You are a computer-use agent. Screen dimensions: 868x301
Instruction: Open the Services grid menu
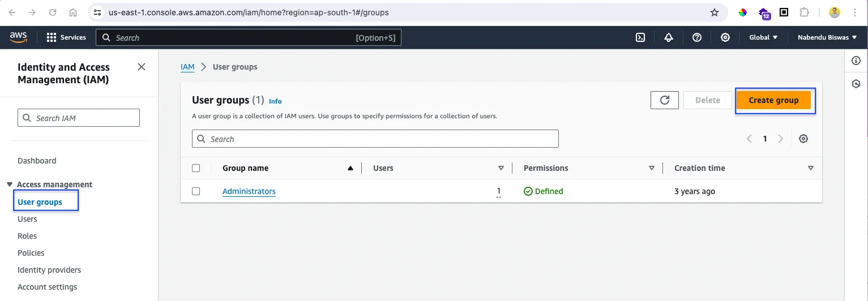[66, 37]
